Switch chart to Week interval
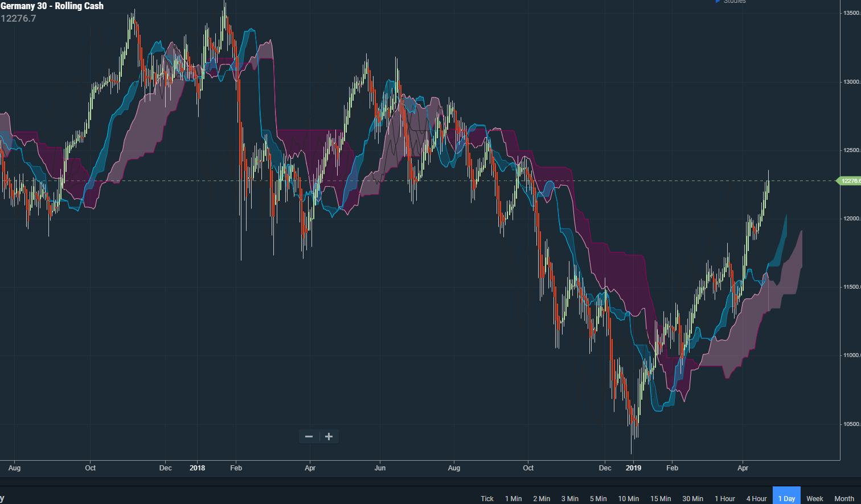This screenshot has height=504, width=861. [815, 499]
